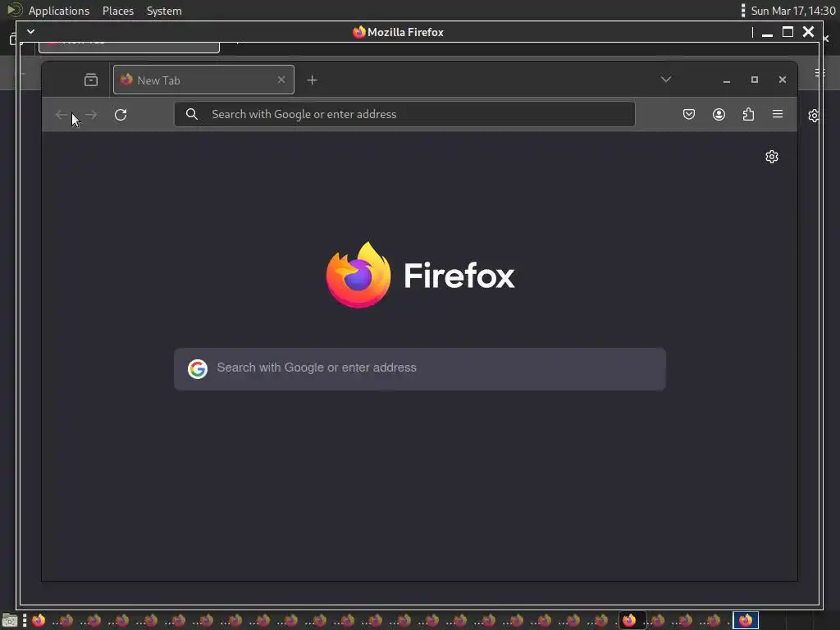Maximize the inner Firefox browser window
840x630 pixels.
pos(755,80)
